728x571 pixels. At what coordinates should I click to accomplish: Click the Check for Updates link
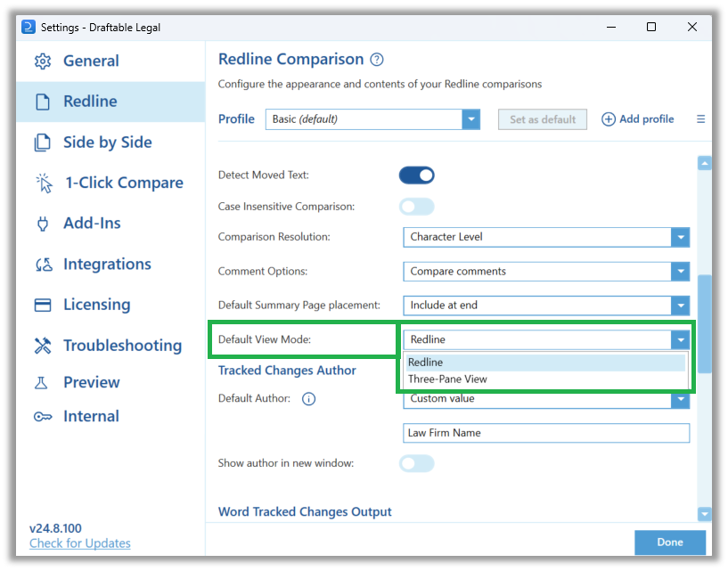pos(79,543)
